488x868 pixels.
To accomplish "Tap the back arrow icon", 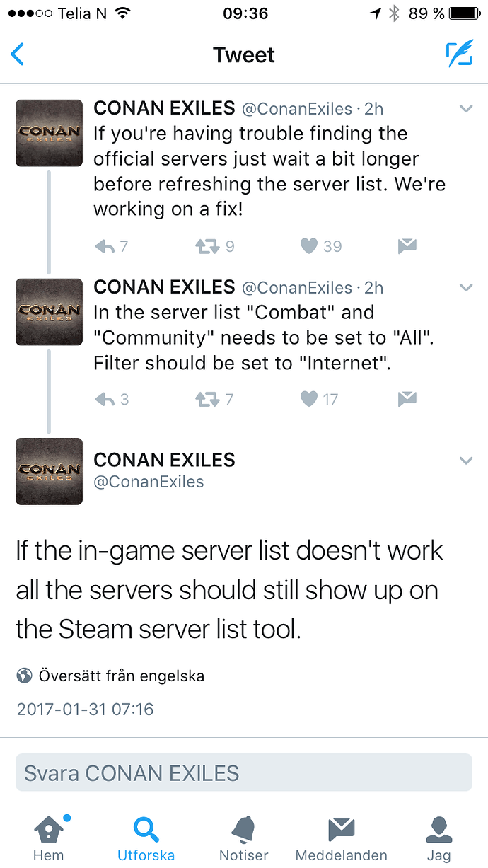I will (x=18, y=54).
